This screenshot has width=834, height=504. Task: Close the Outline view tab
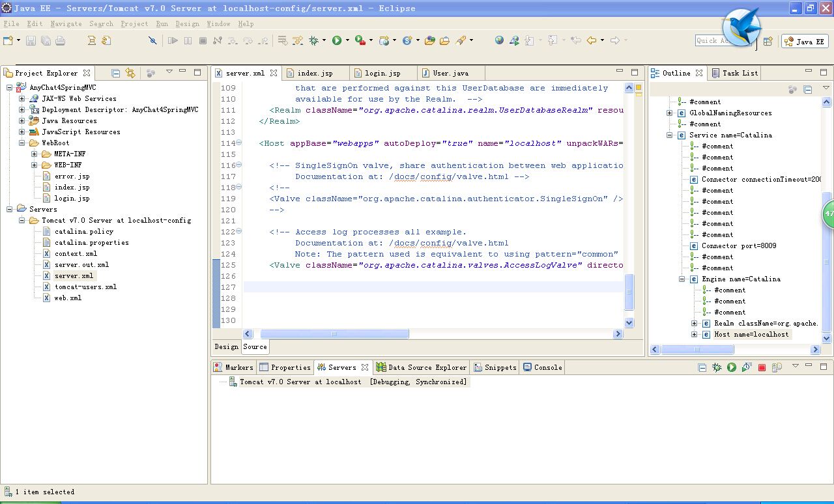[x=699, y=73]
